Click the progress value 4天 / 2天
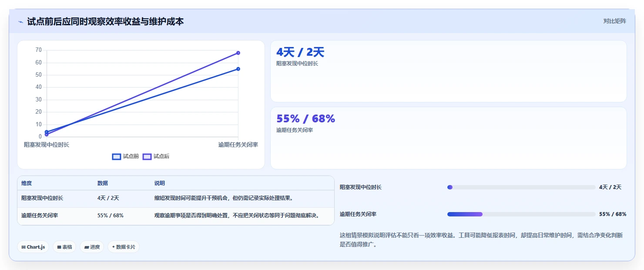644x270 pixels. (610, 187)
